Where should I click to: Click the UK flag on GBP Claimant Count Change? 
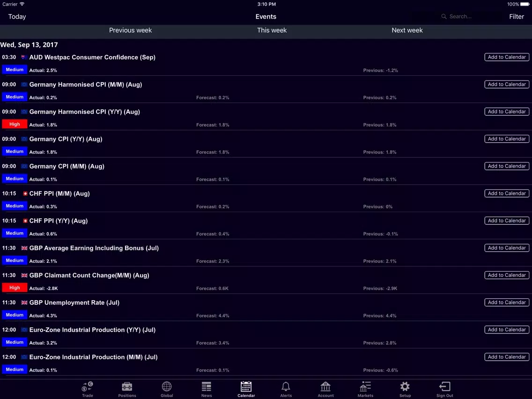click(24, 275)
